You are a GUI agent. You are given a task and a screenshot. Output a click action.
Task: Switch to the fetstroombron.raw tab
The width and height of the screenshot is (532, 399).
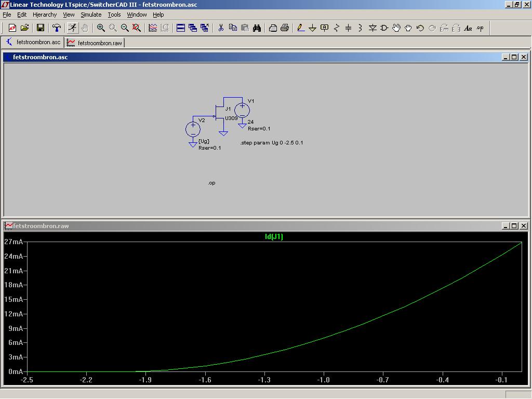tap(95, 43)
